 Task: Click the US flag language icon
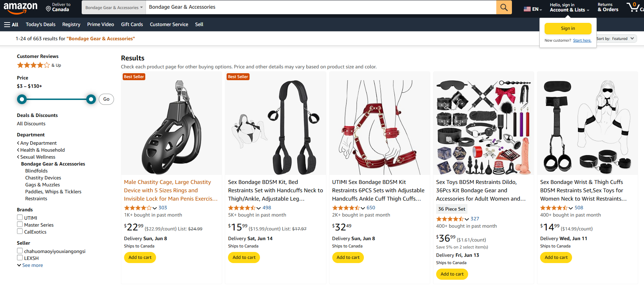[x=528, y=8]
